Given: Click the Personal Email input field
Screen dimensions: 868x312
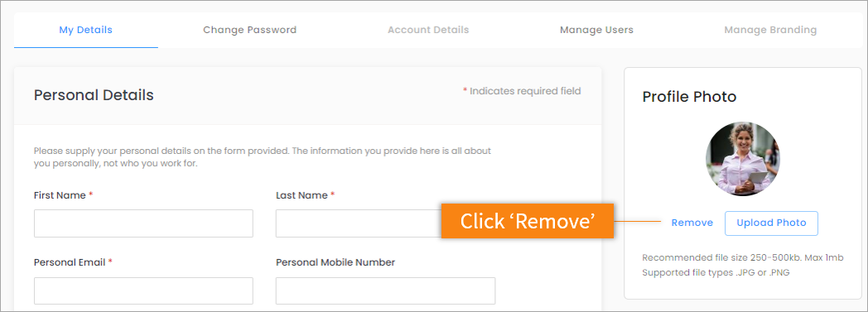Looking at the screenshot, I should (143, 291).
